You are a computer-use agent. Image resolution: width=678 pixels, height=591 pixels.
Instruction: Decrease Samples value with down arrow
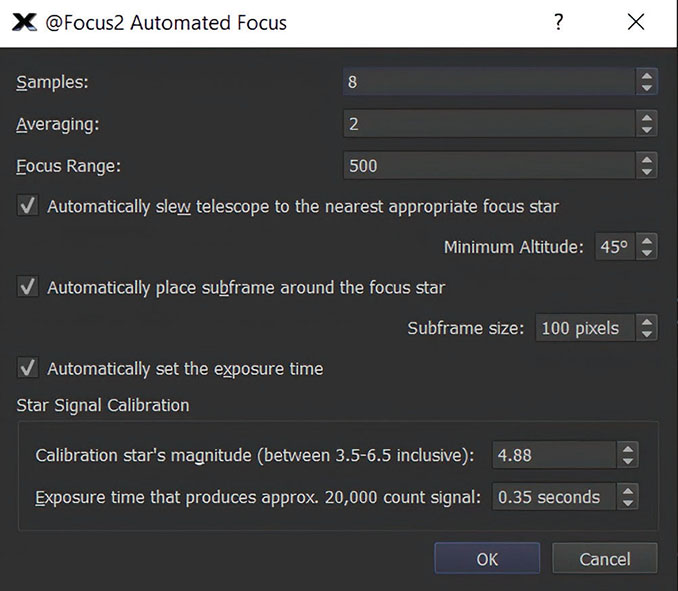pos(647,88)
